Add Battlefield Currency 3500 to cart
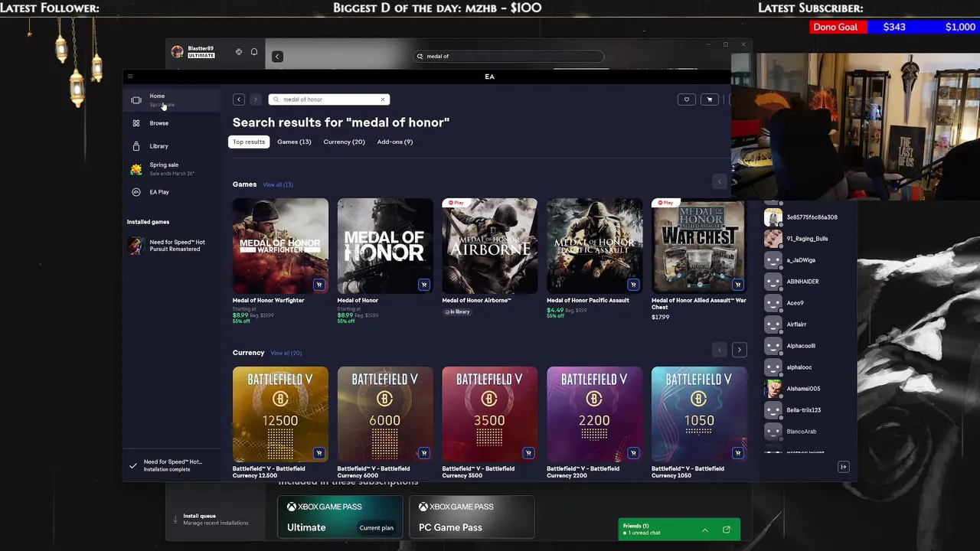Screen dimensions: 980x551 point(528,453)
